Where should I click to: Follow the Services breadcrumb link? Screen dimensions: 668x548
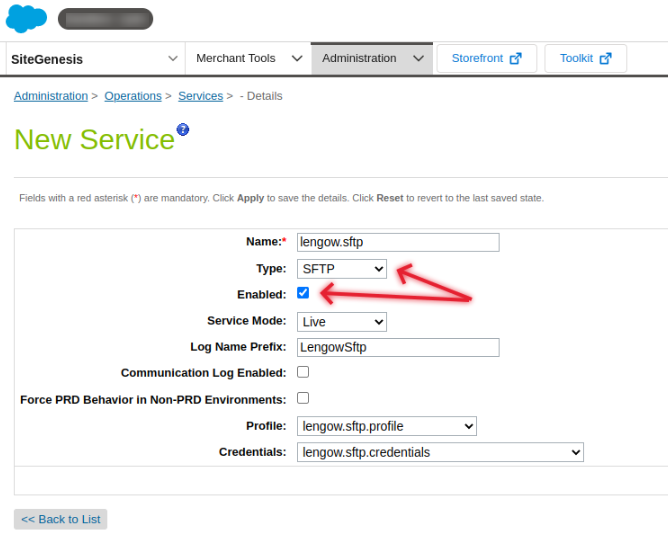(x=200, y=96)
